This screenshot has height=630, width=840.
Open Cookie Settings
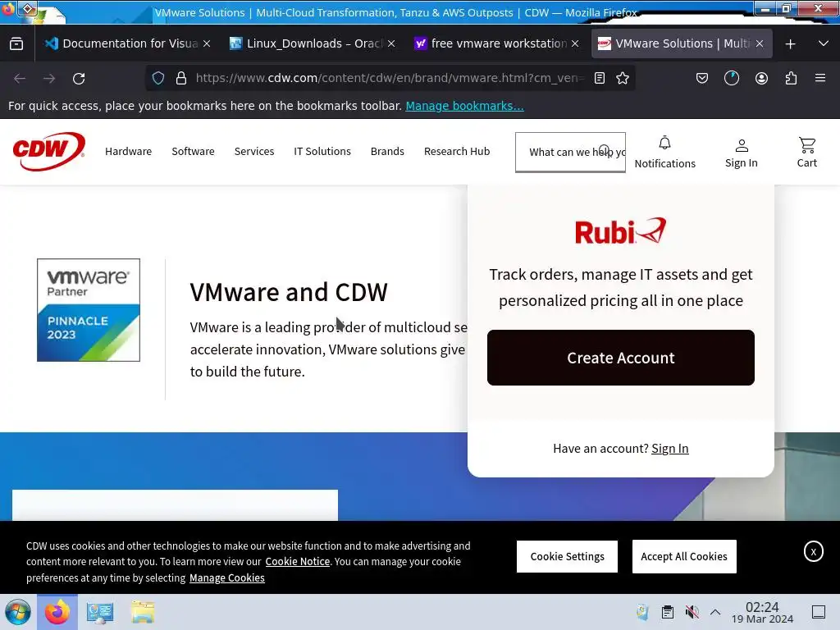click(567, 557)
